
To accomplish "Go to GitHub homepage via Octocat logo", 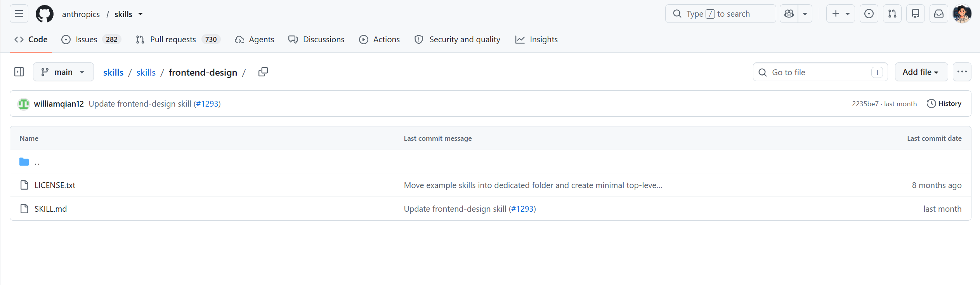I will coord(45,14).
